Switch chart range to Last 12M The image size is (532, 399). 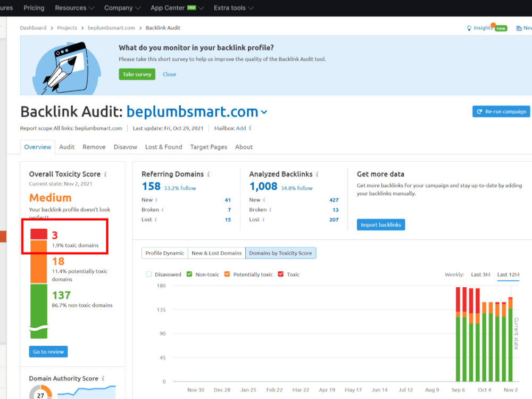(508, 275)
